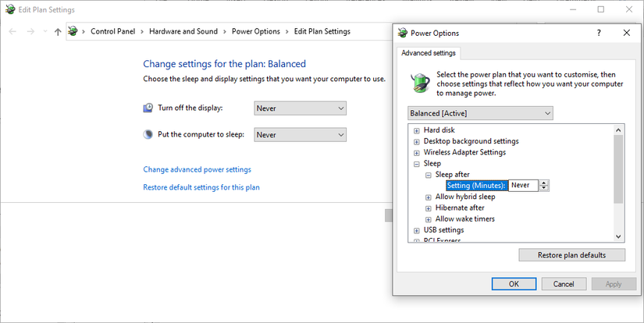
Task: Navigate to Power Options breadcrumb
Action: pyautogui.click(x=256, y=31)
